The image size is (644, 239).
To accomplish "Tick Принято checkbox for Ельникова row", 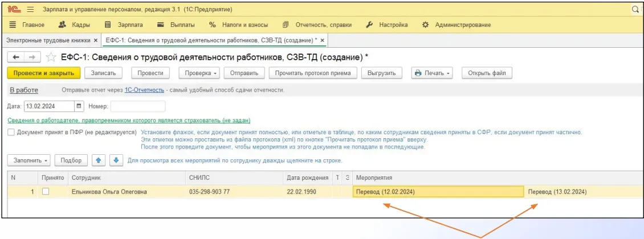I will coord(46,191).
